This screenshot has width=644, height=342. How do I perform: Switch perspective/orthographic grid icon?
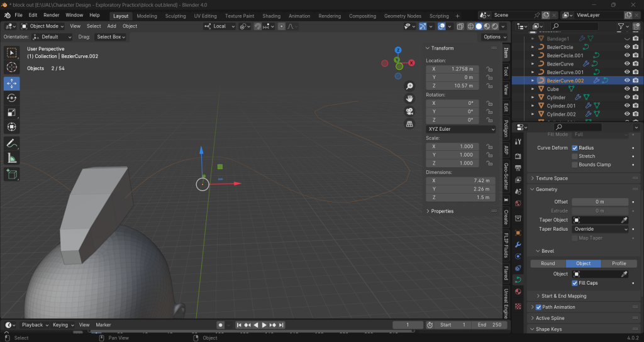(409, 124)
